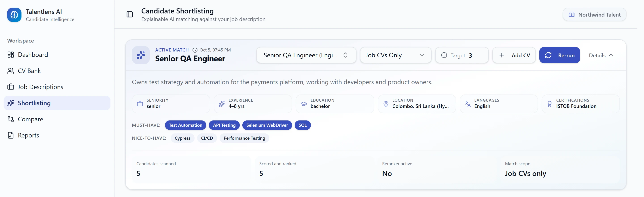Click the Candidate Shortlisting page title

[177, 11]
